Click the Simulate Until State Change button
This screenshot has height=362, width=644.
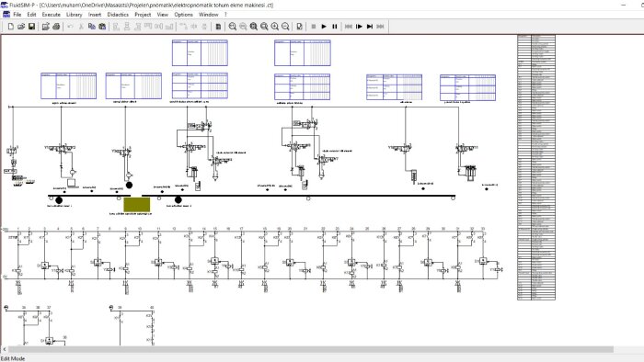click(370, 27)
